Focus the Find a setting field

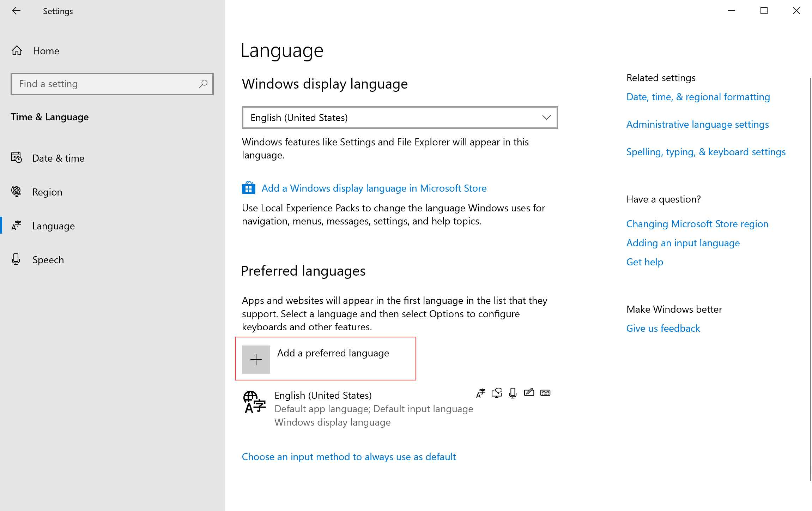tap(106, 84)
